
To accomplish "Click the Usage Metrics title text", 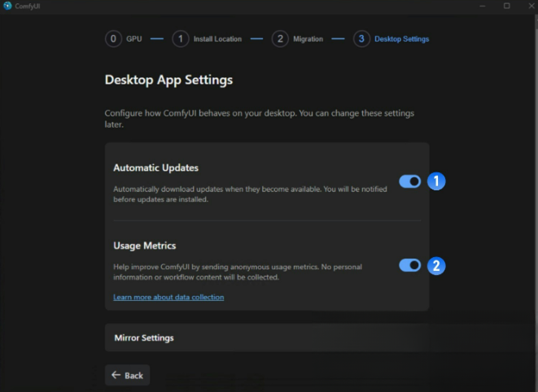I will pos(144,246).
